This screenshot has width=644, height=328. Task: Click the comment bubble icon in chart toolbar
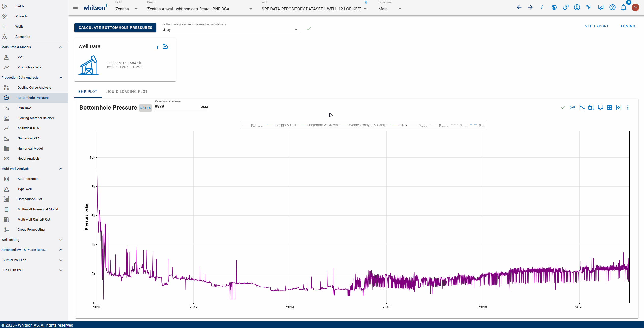coord(600,107)
